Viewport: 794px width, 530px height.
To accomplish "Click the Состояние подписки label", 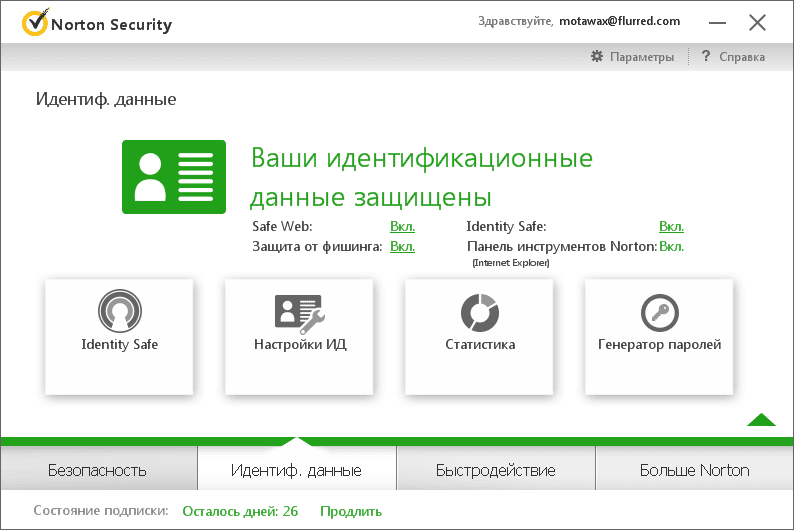I will coord(101,511).
